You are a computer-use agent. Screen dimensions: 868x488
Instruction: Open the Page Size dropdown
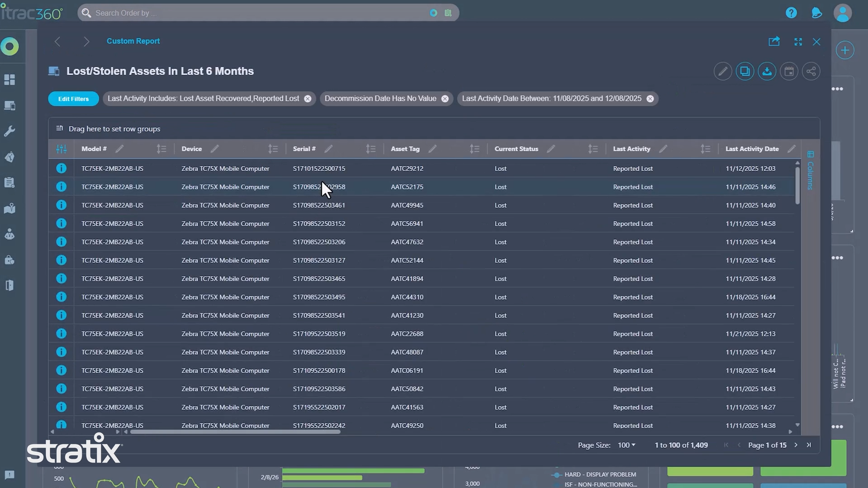click(x=626, y=445)
